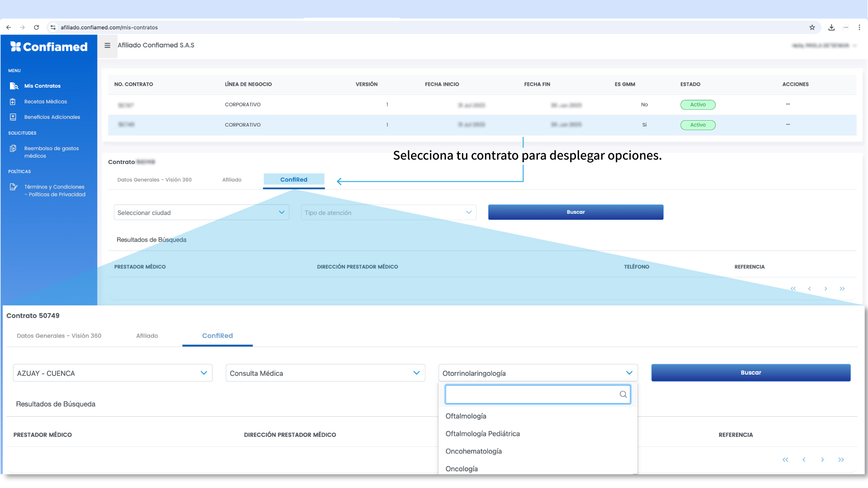Go to next page in lower results pager
Image resolution: width=868 pixels, height=488 pixels.
pyautogui.click(x=822, y=460)
